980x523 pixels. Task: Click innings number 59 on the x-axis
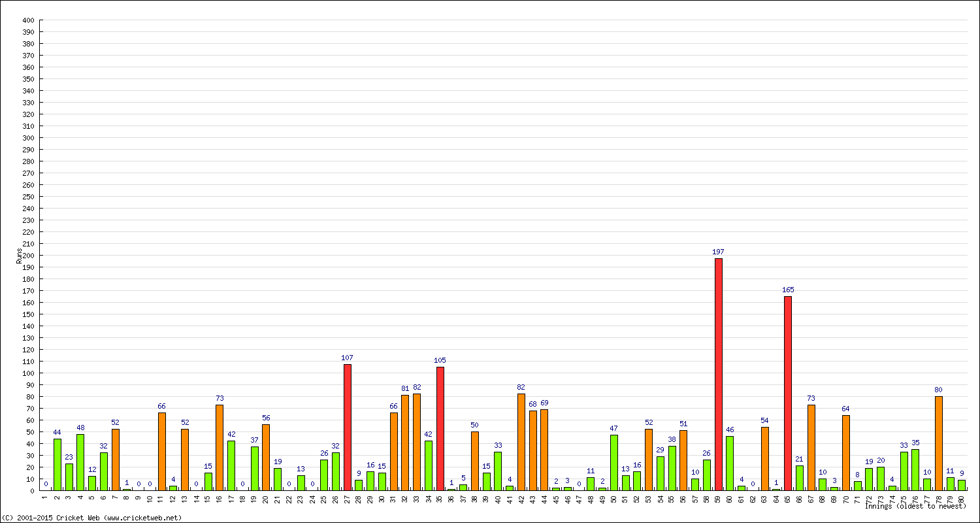tap(719, 498)
